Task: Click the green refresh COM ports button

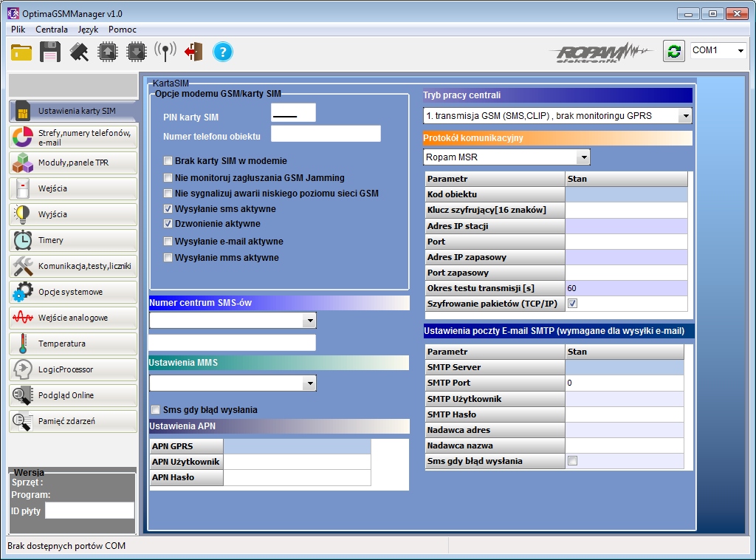Action: [673, 51]
